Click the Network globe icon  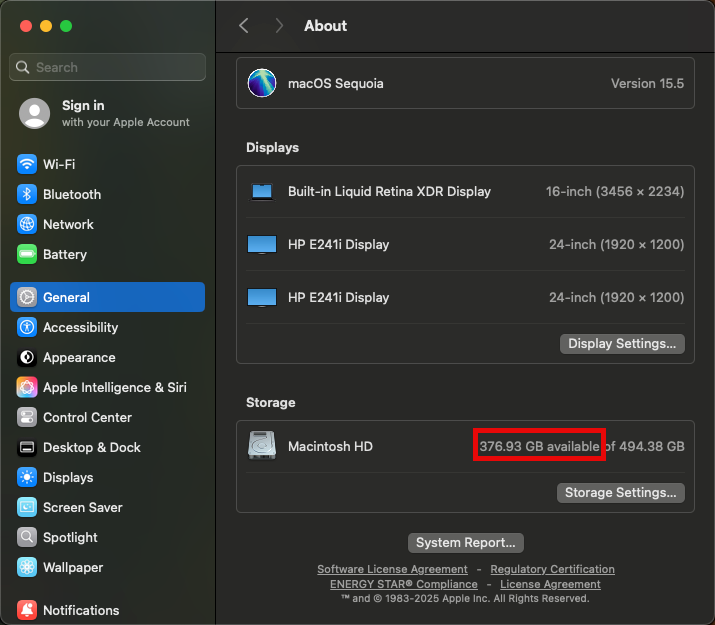tap(27, 224)
